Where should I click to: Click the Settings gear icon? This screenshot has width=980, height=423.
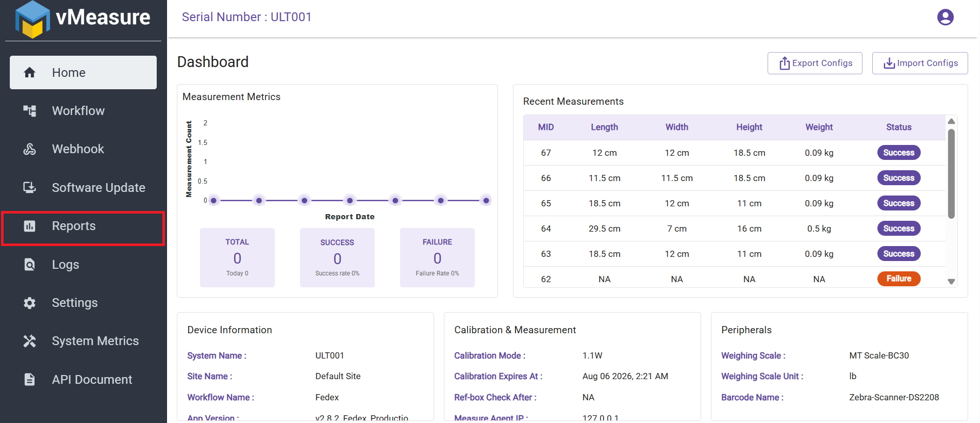[x=30, y=303]
